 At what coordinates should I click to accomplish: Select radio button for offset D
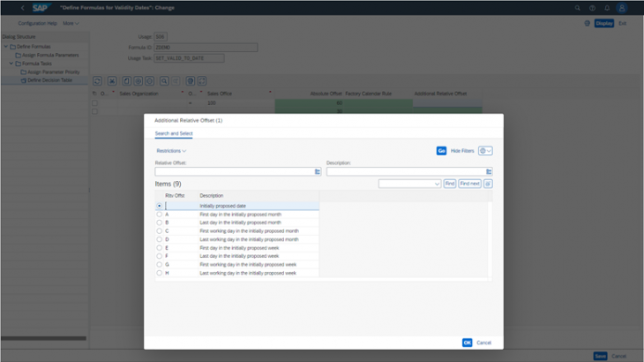160,239
